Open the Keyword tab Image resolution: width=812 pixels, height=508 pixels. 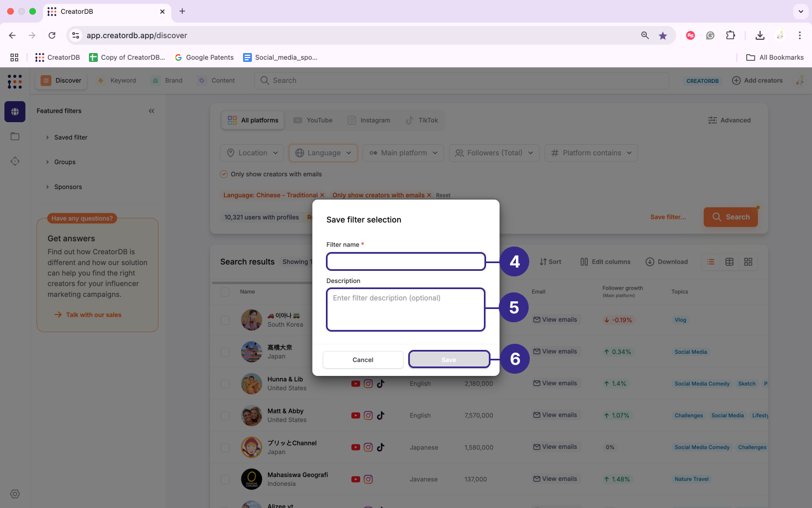point(117,81)
